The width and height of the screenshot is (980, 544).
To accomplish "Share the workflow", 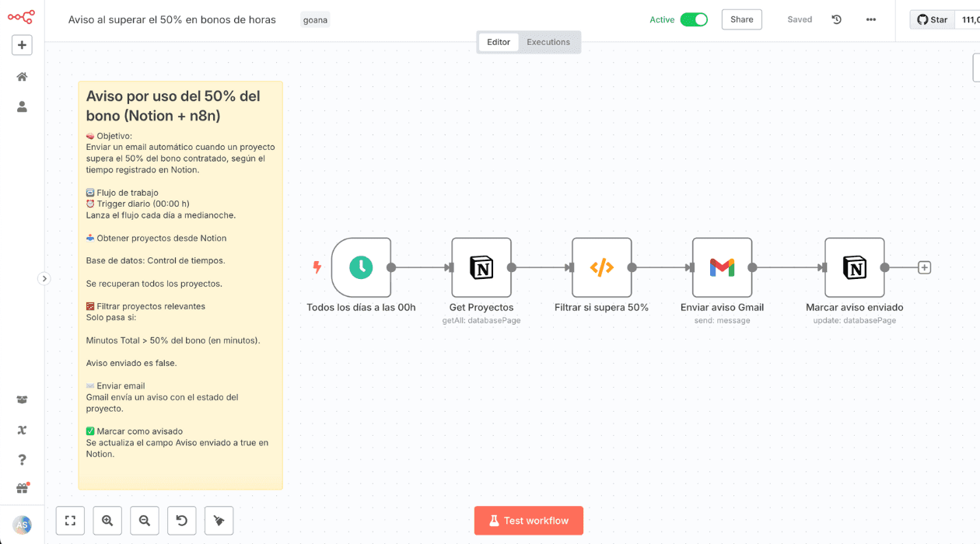I will pyautogui.click(x=740, y=19).
